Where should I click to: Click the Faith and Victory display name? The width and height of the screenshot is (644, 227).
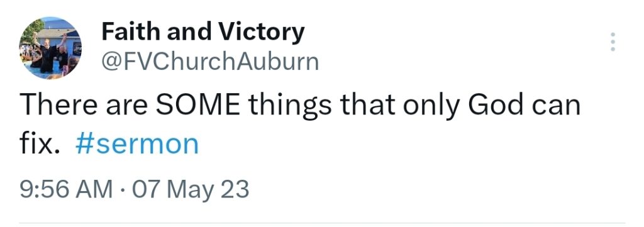(203, 33)
